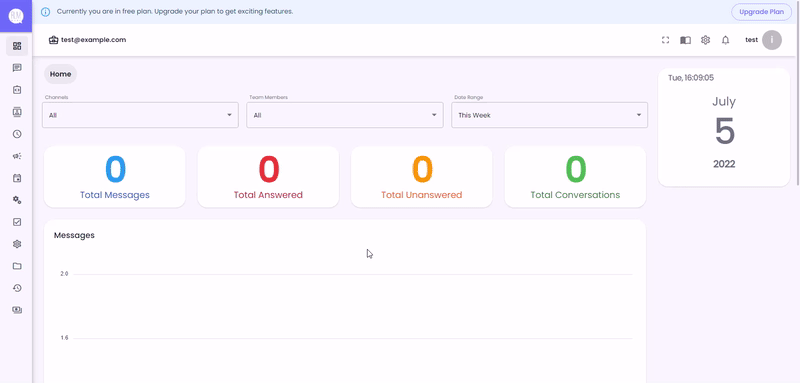Open the clock icon in sidebar
Screen dimensions: 800x383
(x=17, y=134)
